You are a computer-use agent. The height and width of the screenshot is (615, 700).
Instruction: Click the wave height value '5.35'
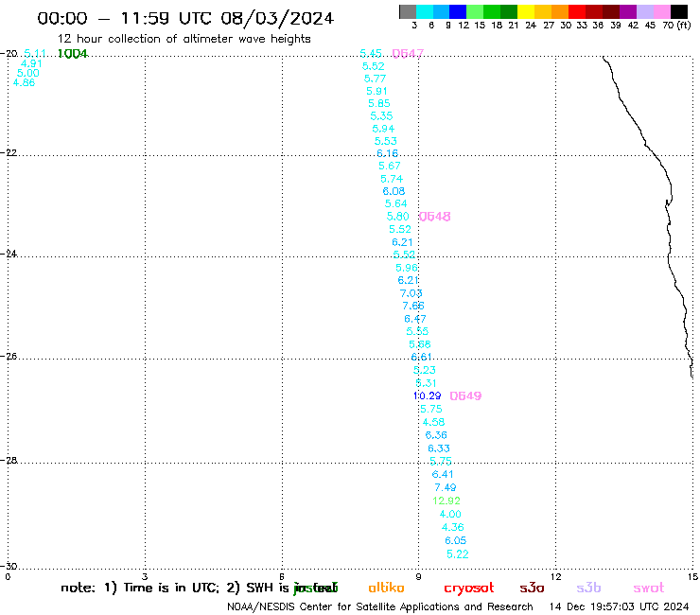(x=381, y=116)
